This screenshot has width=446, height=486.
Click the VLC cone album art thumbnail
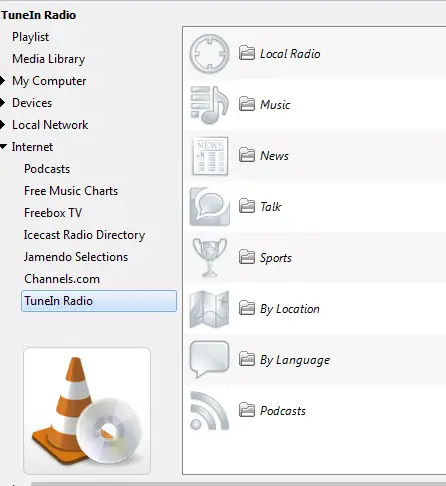(87, 411)
